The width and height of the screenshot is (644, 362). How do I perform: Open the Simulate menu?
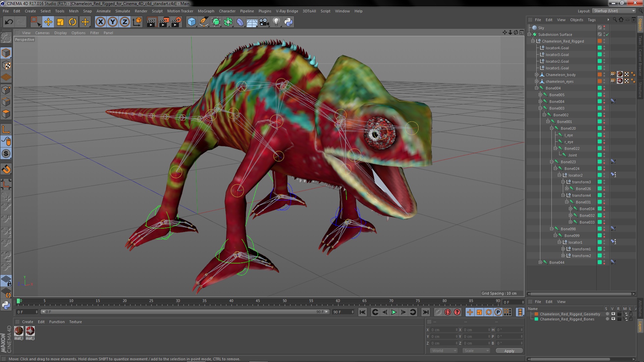[123, 11]
